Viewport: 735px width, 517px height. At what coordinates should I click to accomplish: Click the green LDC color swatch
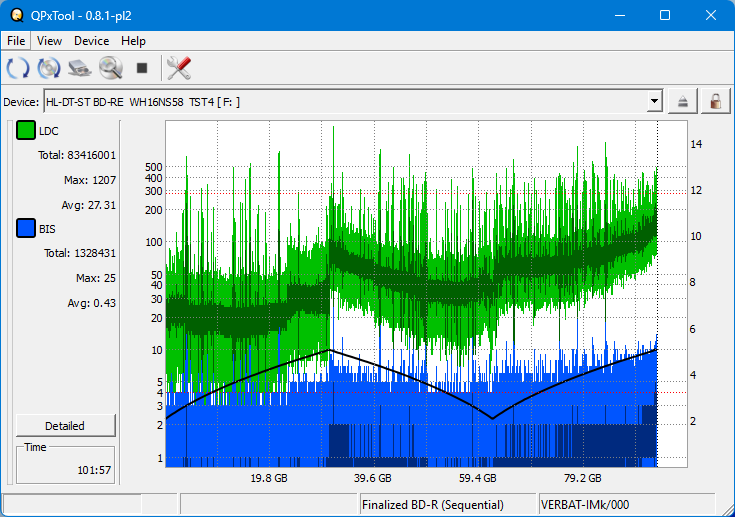click(25, 131)
